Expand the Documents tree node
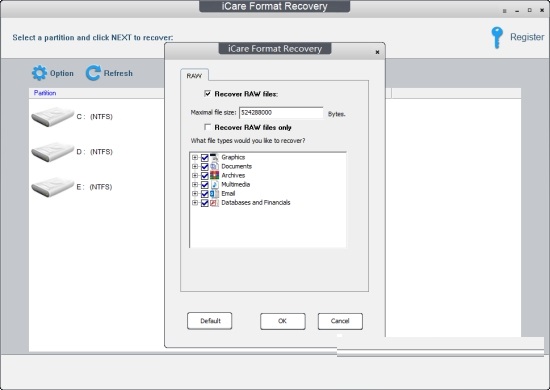This screenshot has width=550, height=390. 195,167
